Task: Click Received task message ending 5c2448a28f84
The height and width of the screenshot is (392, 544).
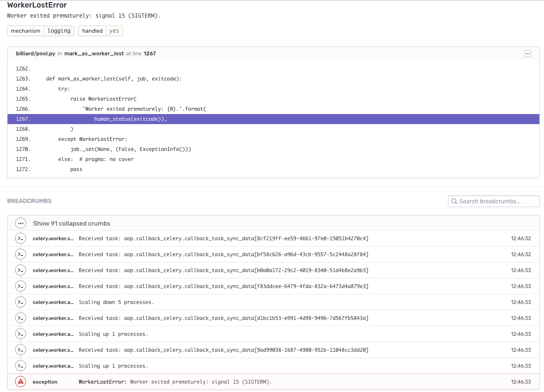Action: pyautogui.click(x=224, y=254)
